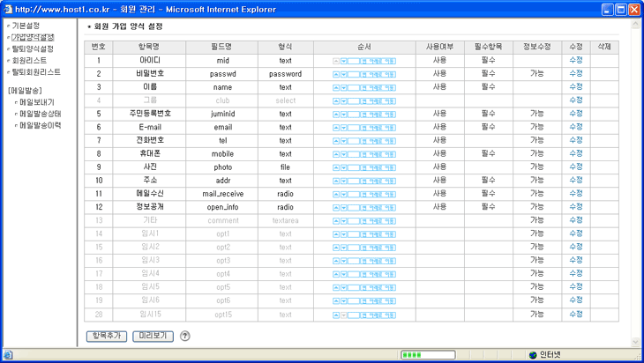
Task: Open 기본설정 in the left menu
Action: tap(26, 26)
